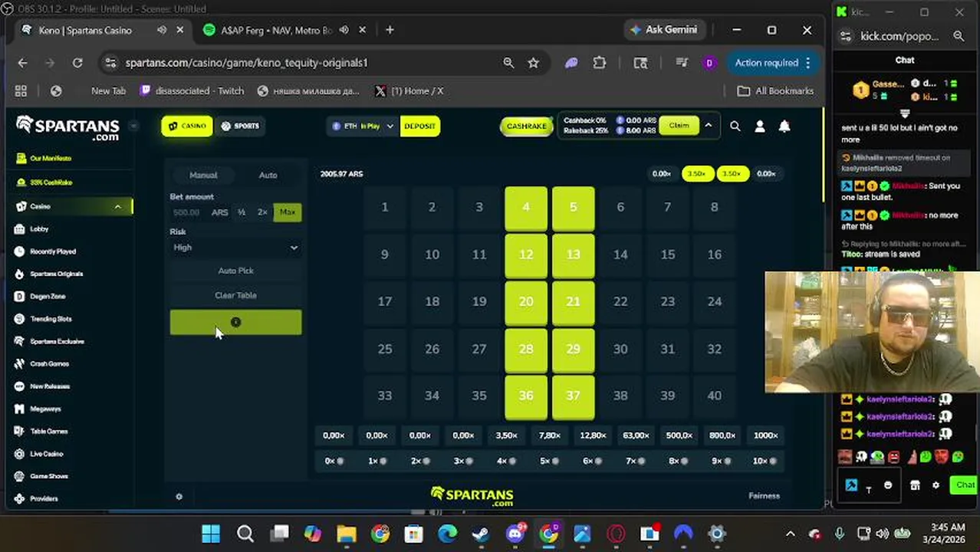Select Keno number 6
980x552 pixels.
click(620, 208)
